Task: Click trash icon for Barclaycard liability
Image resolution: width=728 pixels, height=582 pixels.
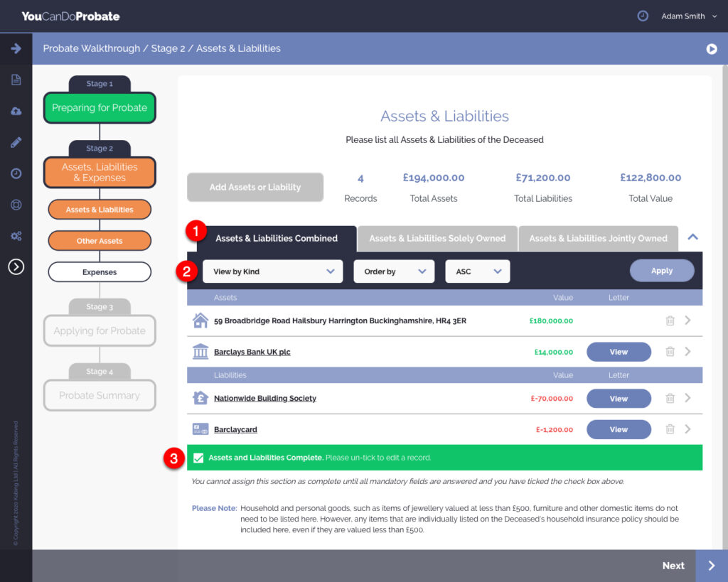Action: (670, 429)
